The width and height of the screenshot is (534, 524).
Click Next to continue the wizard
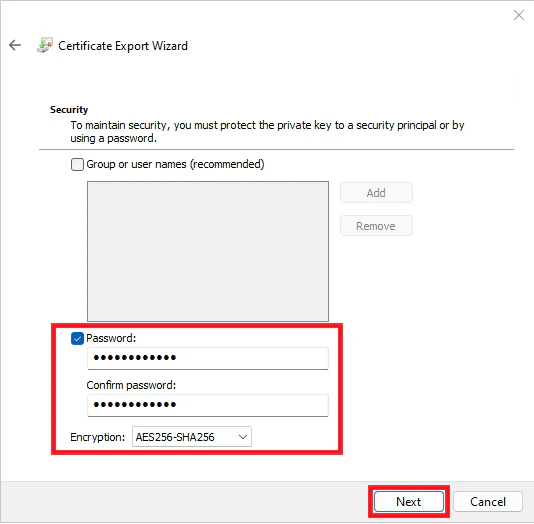click(409, 502)
